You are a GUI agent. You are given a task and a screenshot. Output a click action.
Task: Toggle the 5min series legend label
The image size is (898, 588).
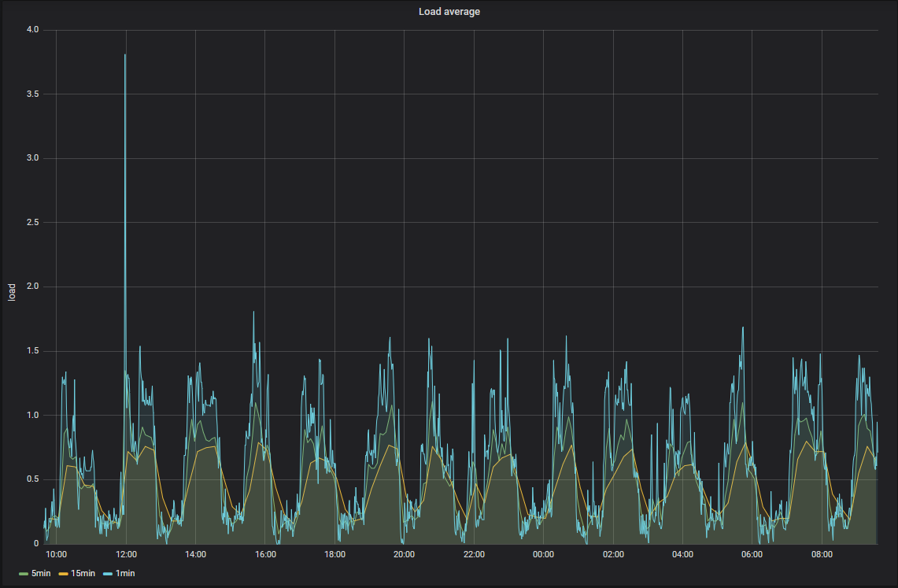pyautogui.click(x=42, y=573)
